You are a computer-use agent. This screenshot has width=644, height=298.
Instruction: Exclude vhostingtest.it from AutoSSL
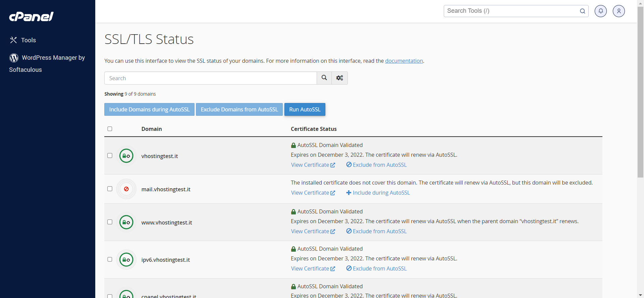click(x=376, y=165)
